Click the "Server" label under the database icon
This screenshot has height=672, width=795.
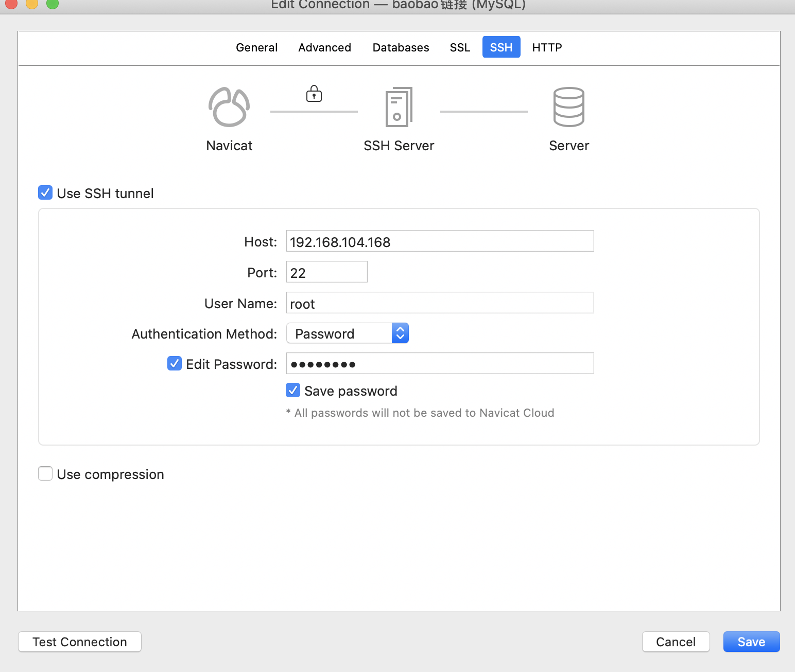click(569, 146)
